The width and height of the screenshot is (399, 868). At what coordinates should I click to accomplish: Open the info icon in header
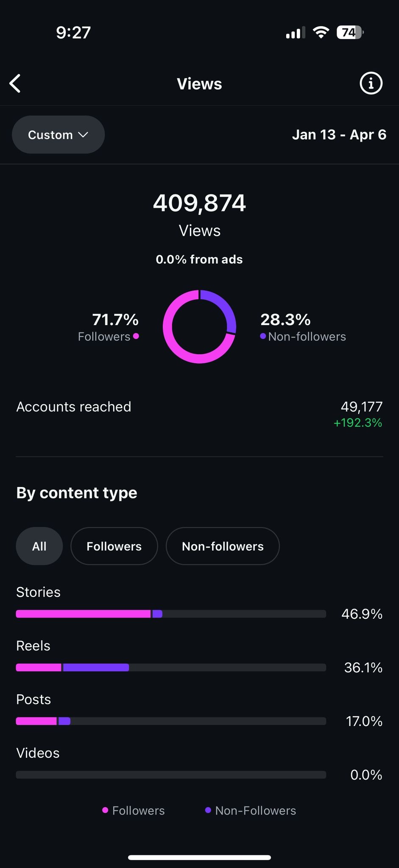(x=371, y=83)
